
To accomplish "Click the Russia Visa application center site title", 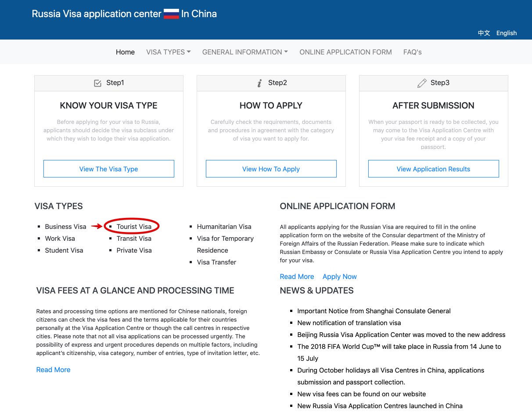I will [124, 14].
